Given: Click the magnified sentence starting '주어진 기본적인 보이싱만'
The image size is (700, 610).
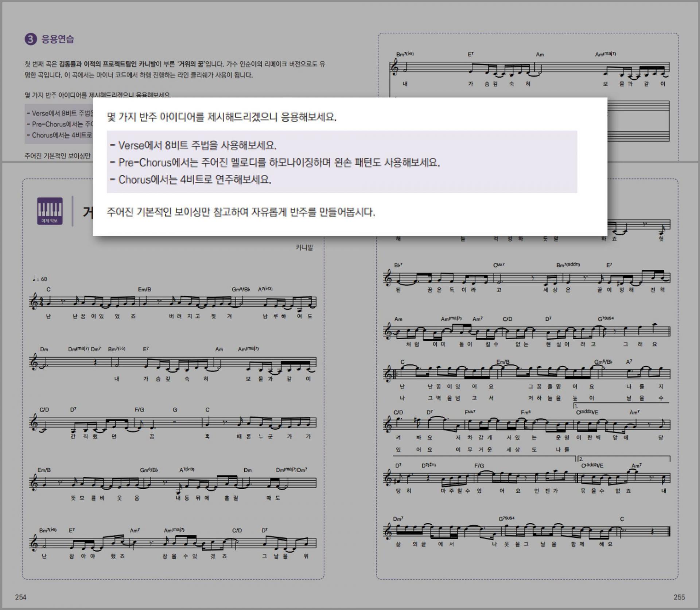Looking at the screenshot, I should pos(241,212).
